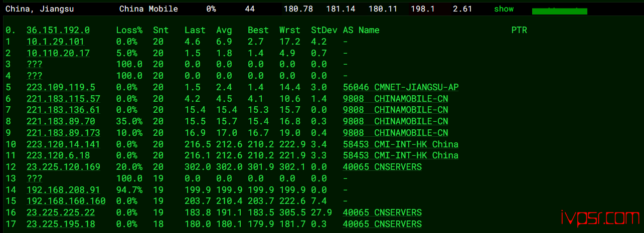Click the ??? link on hop 3

[x=34, y=65]
